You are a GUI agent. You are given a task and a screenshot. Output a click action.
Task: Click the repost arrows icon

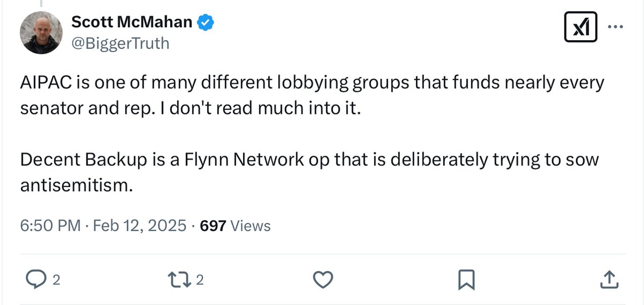click(x=178, y=279)
